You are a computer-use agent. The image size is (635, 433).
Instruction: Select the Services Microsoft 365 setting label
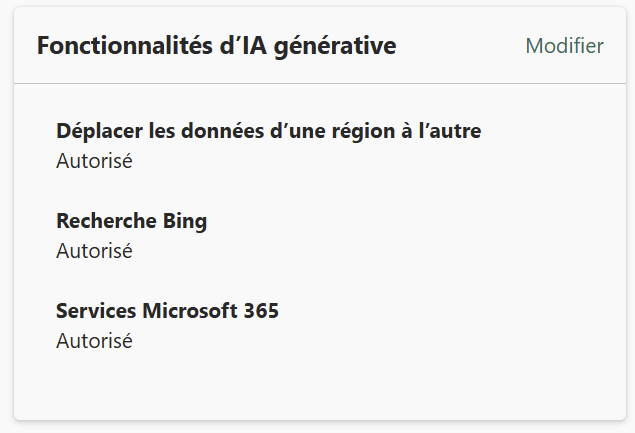pyautogui.click(x=167, y=311)
